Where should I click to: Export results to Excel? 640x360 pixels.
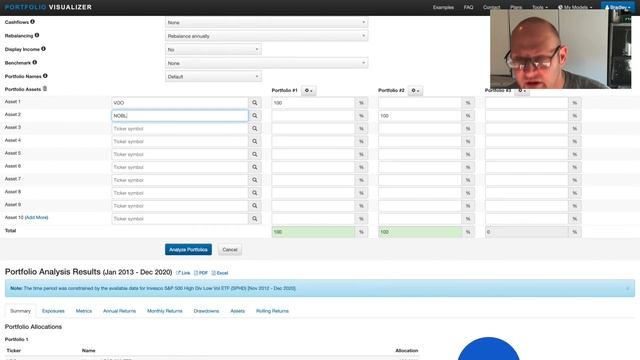click(x=220, y=273)
